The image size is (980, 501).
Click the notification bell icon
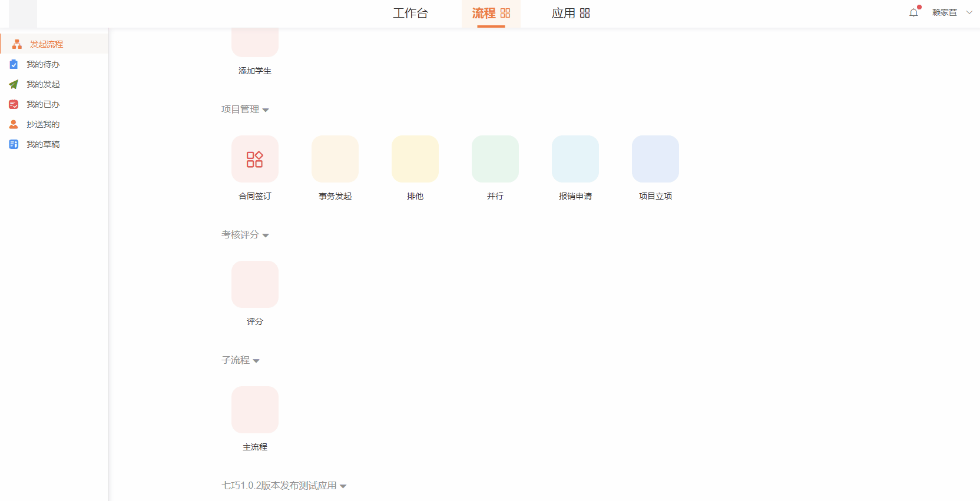(913, 12)
